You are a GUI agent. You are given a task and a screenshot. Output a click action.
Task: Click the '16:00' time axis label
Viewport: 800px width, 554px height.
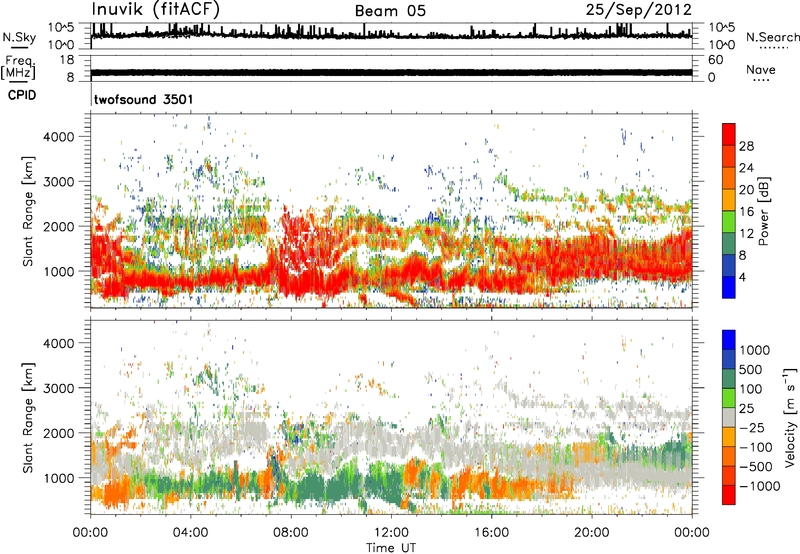491,533
